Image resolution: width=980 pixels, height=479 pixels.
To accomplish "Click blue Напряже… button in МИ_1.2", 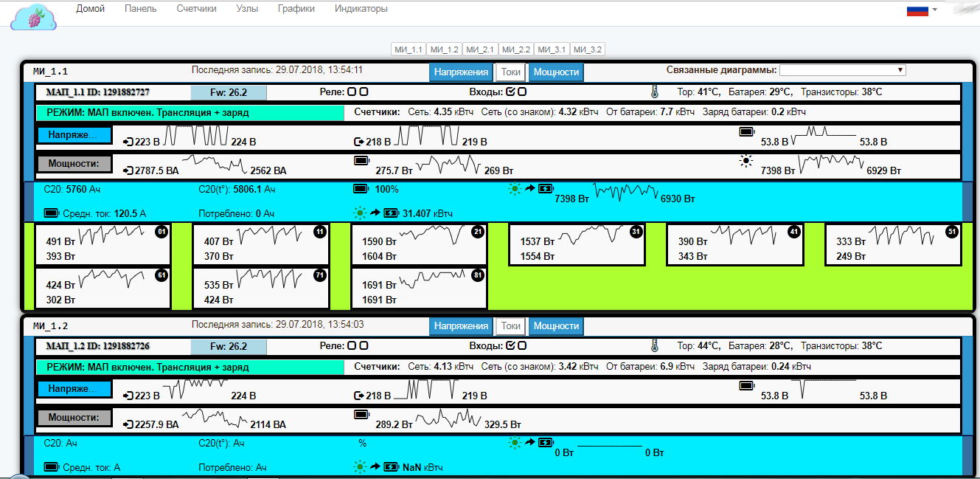I will (74, 388).
